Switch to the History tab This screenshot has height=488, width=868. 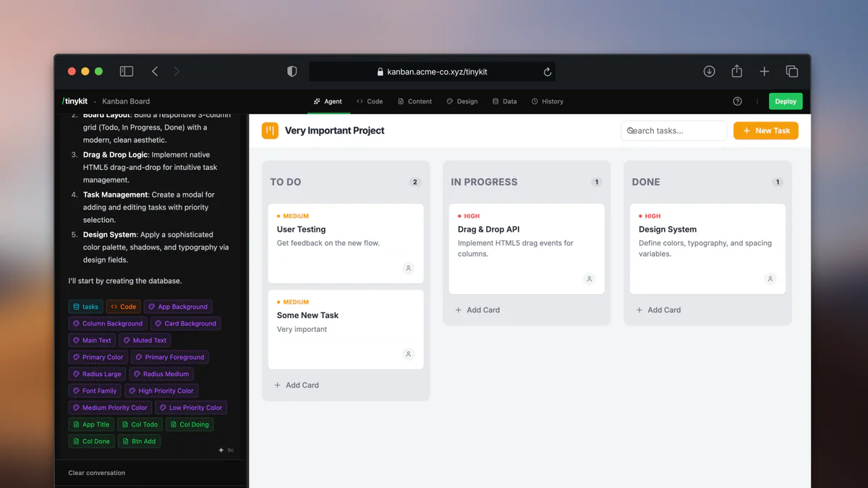[548, 101]
